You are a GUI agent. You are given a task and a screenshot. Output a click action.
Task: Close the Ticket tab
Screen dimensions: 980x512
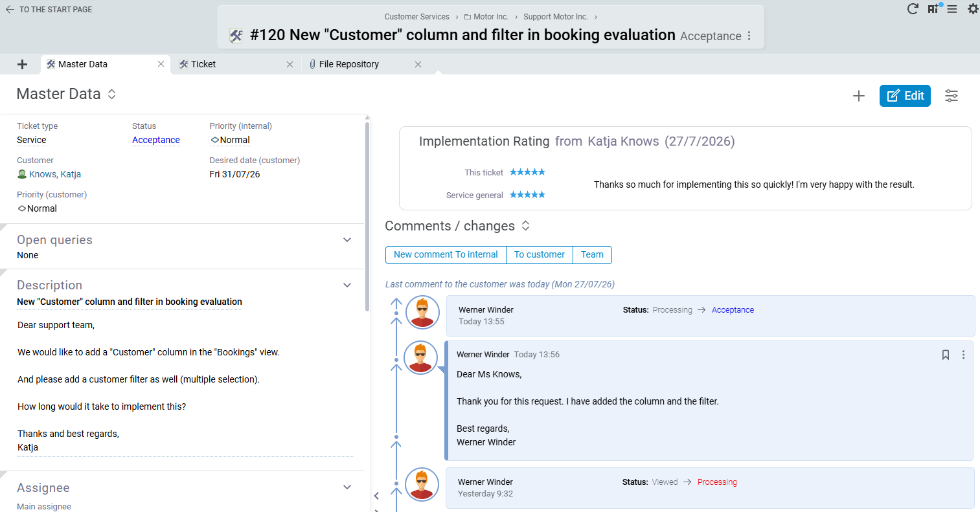(290, 64)
